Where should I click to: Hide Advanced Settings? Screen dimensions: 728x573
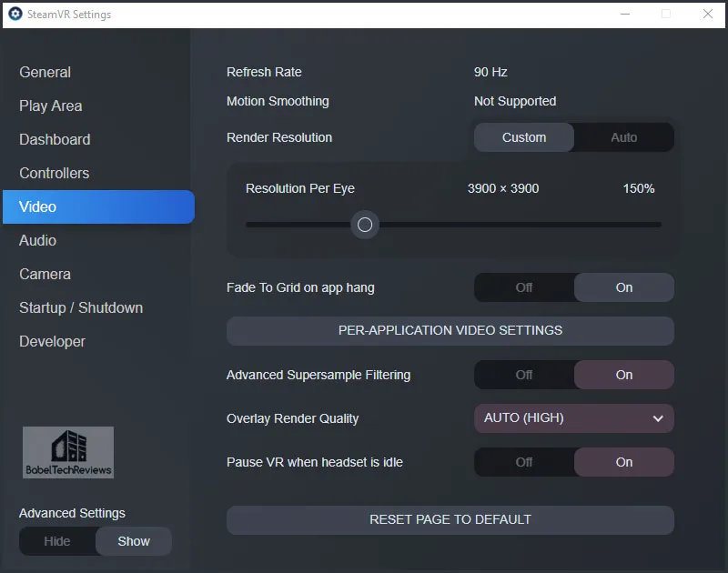(x=57, y=541)
